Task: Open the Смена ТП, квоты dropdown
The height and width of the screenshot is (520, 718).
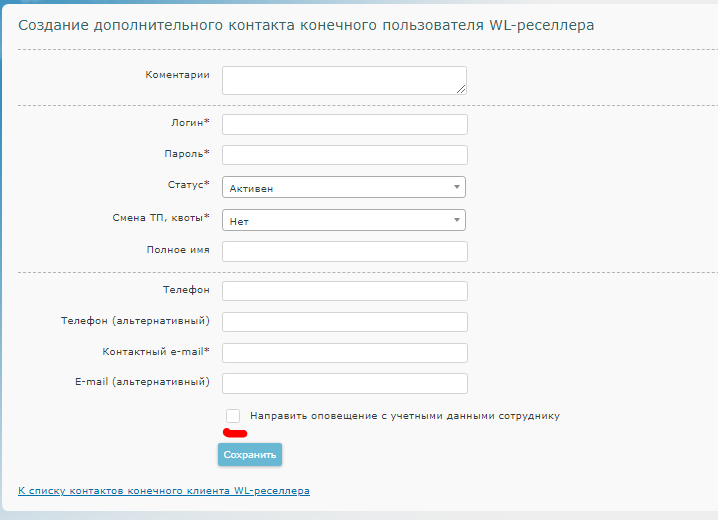Action: [x=344, y=220]
